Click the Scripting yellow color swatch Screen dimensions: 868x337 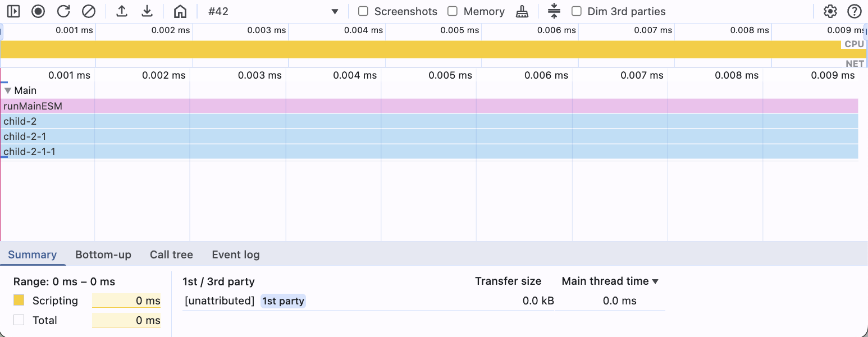(19, 300)
